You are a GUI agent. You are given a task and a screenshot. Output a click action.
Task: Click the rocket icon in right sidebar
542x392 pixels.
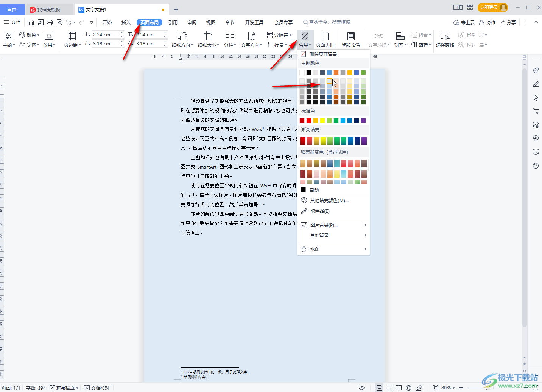click(536, 70)
